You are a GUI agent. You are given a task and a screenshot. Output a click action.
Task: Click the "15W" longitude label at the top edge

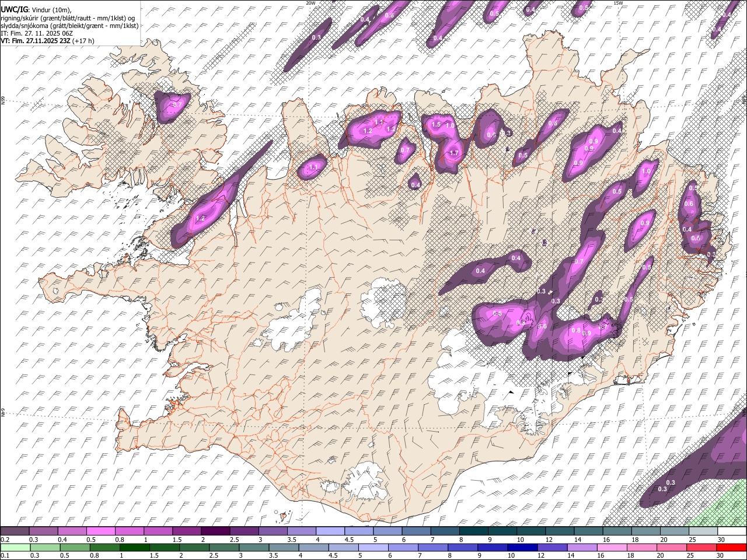click(x=618, y=3)
